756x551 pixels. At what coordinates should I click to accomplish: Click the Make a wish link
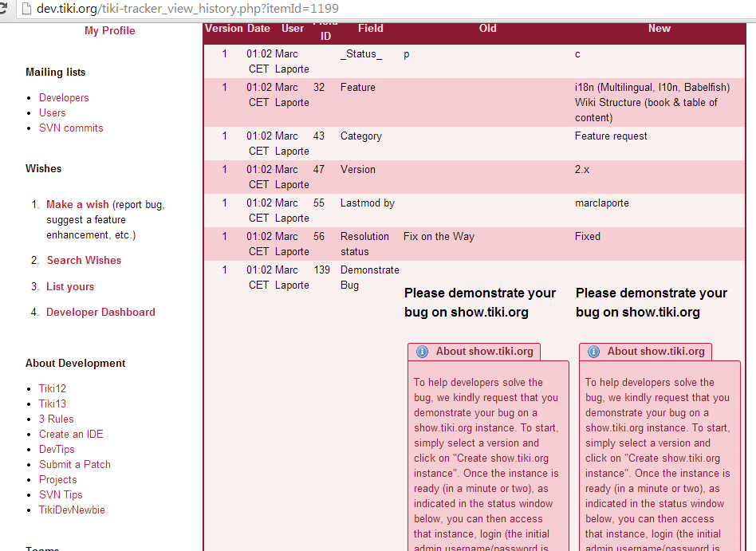[77, 204]
